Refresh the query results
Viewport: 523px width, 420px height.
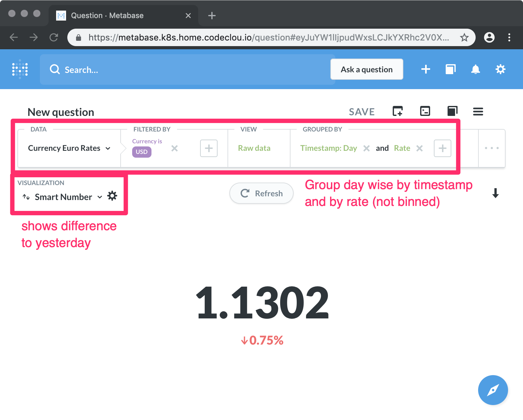click(x=261, y=193)
